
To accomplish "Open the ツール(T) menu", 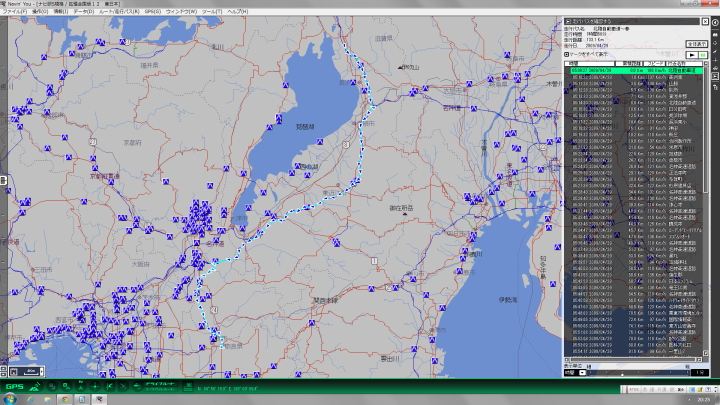I will 212,11.
